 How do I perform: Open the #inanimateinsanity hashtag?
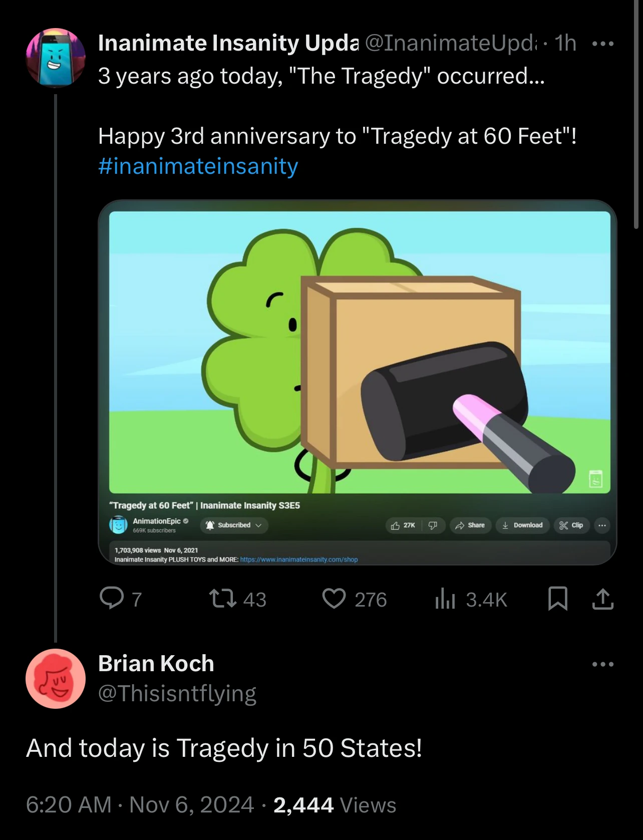tap(198, 166)
